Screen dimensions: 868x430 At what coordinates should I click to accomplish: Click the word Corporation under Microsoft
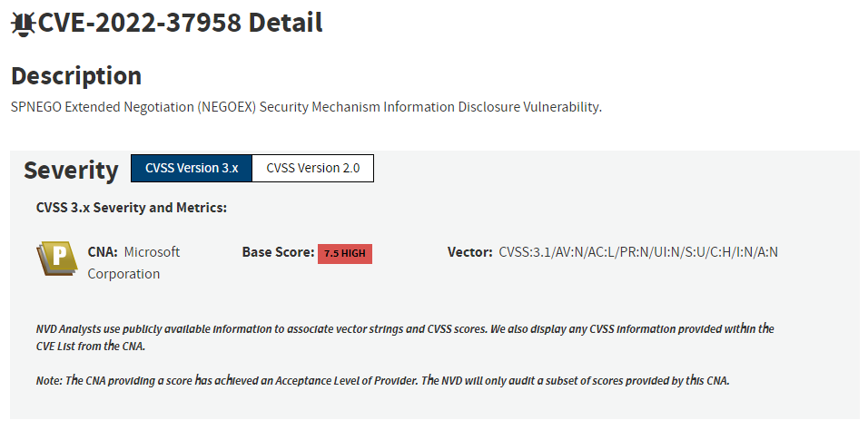(x=123, y=274)
